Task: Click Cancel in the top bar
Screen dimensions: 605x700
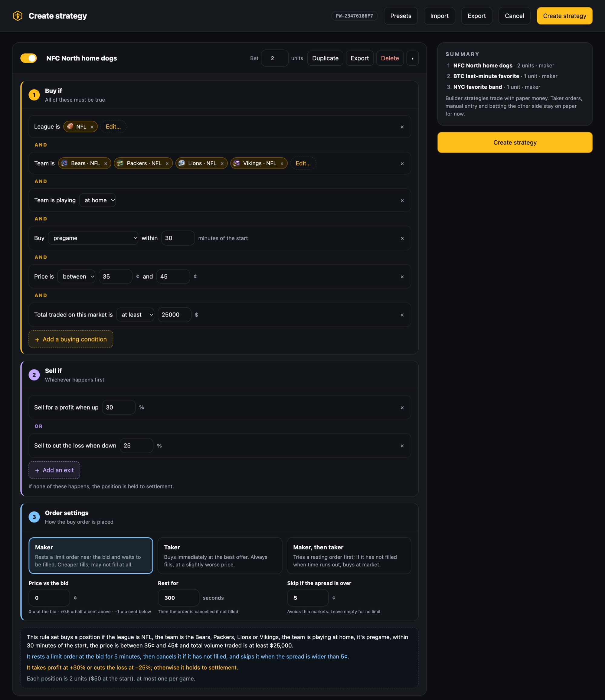Action: [514, 16]
